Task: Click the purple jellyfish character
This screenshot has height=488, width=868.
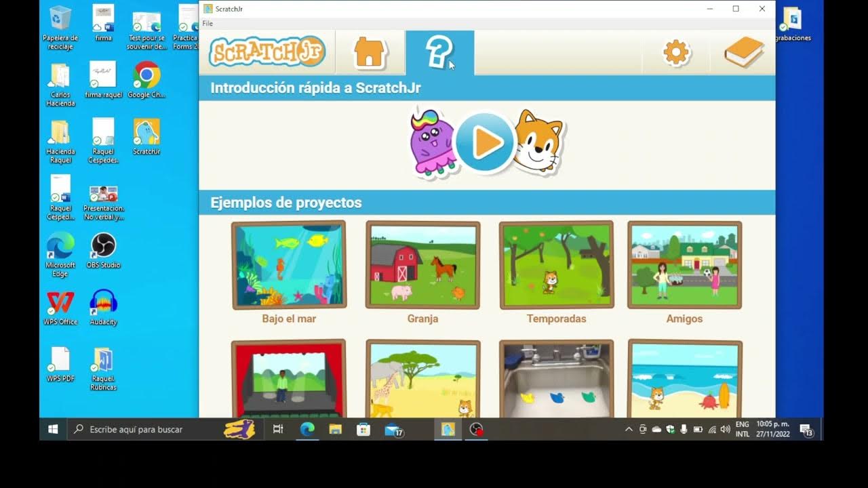Action: (x=433, y=142)
